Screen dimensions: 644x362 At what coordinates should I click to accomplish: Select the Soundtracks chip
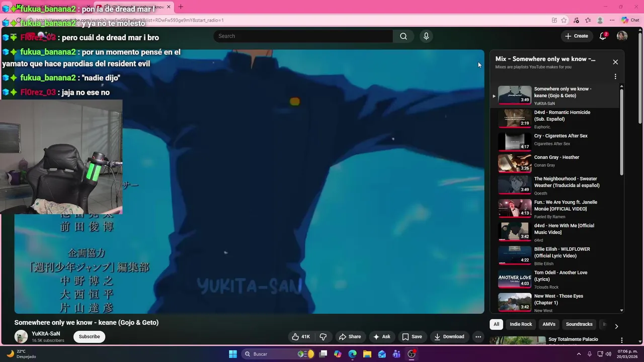click(x=579, y=324)
